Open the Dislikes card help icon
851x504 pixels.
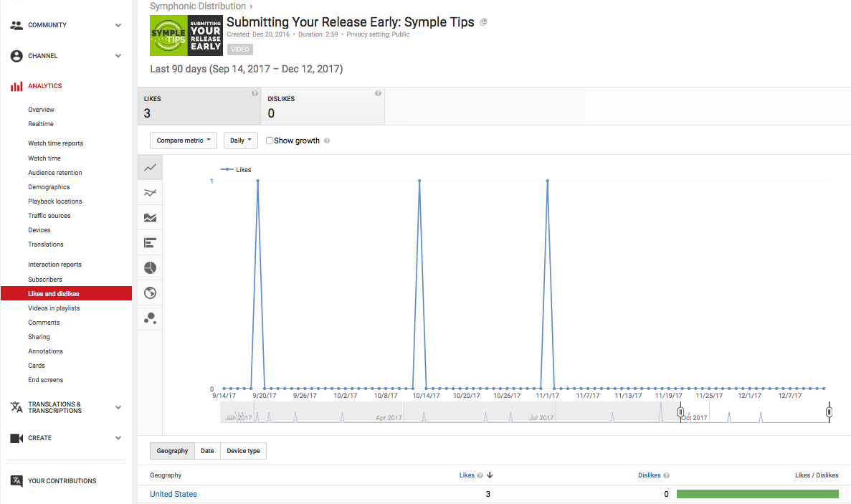(379, 93)
